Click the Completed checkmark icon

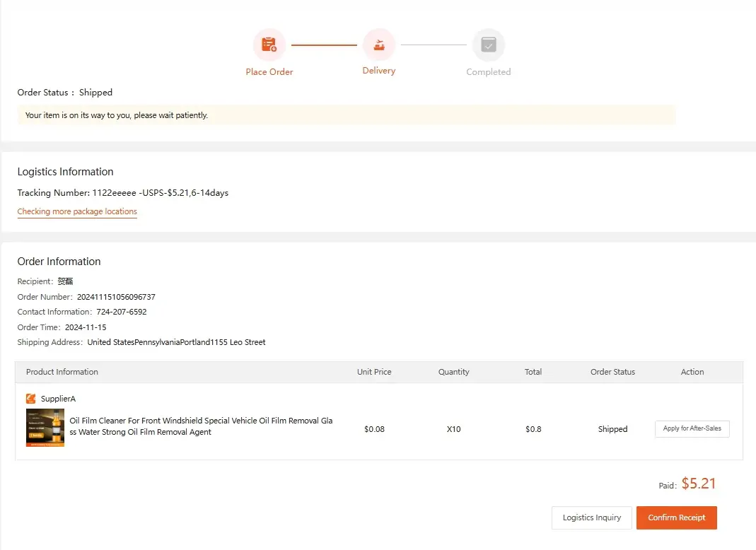(488, 43)
